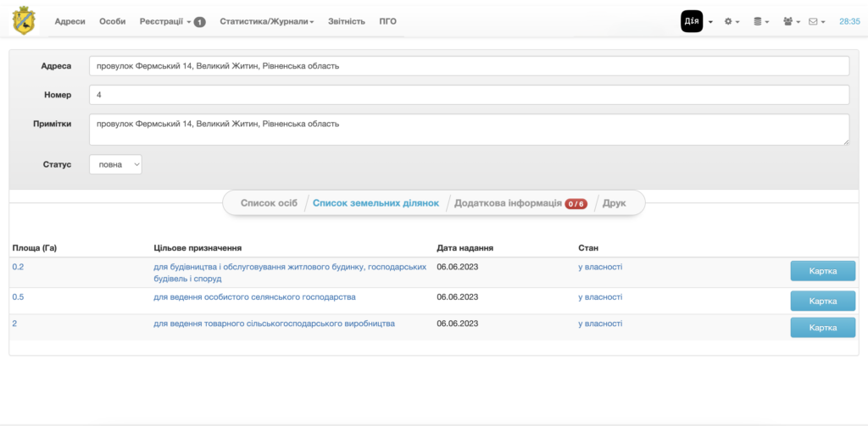Screen dimensions: 868x426
Task: Click у власності in the 0.5 row
Action: [600, 297]
